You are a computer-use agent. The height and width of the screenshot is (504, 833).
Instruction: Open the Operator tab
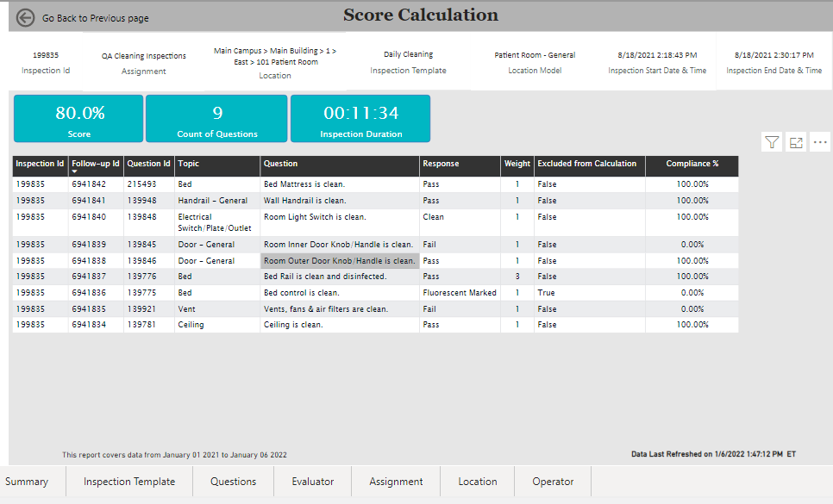coord(552,482)
